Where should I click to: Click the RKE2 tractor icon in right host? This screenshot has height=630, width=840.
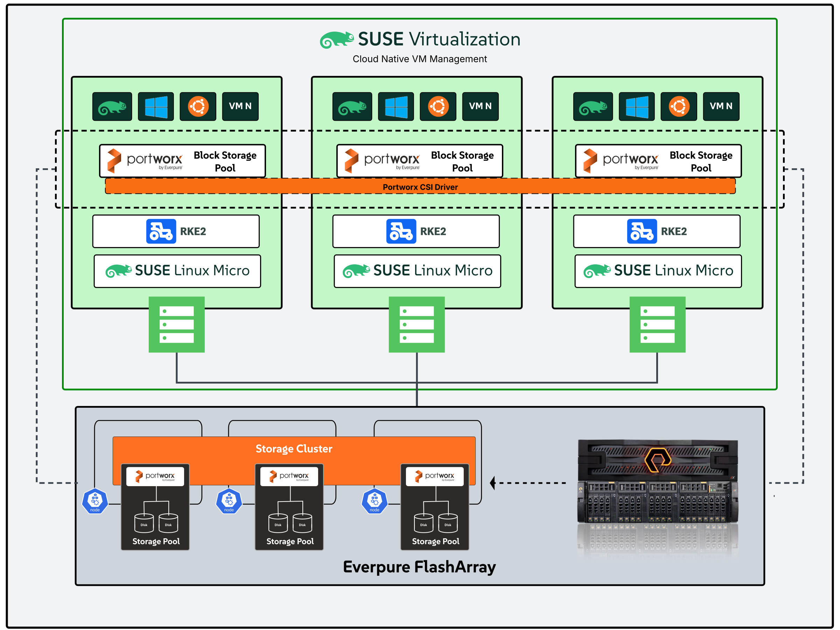point(642,231)
